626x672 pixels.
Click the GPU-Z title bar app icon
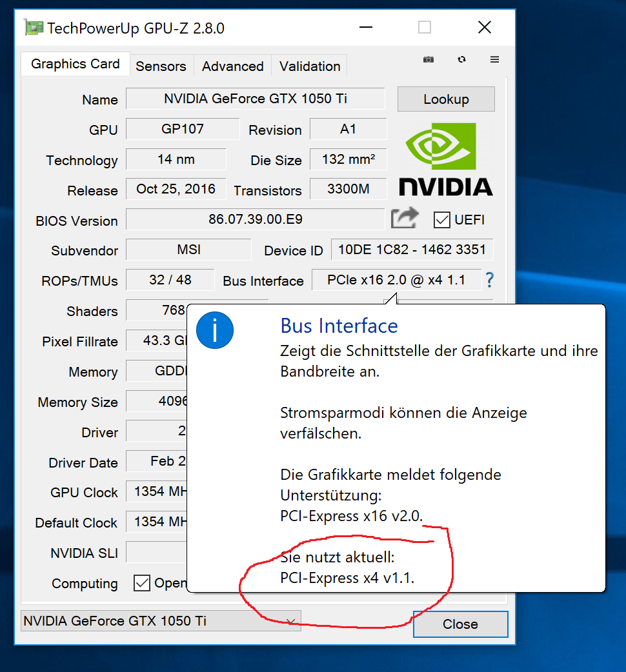(34, 28)
